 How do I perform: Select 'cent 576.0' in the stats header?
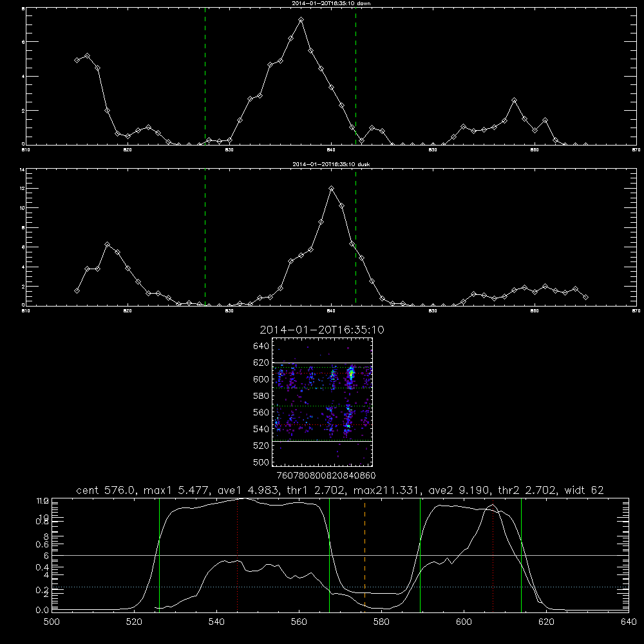point(106,490)
